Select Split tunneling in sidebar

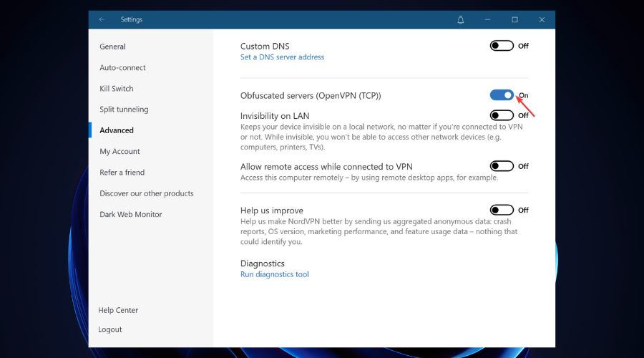[x=124, y=110]
